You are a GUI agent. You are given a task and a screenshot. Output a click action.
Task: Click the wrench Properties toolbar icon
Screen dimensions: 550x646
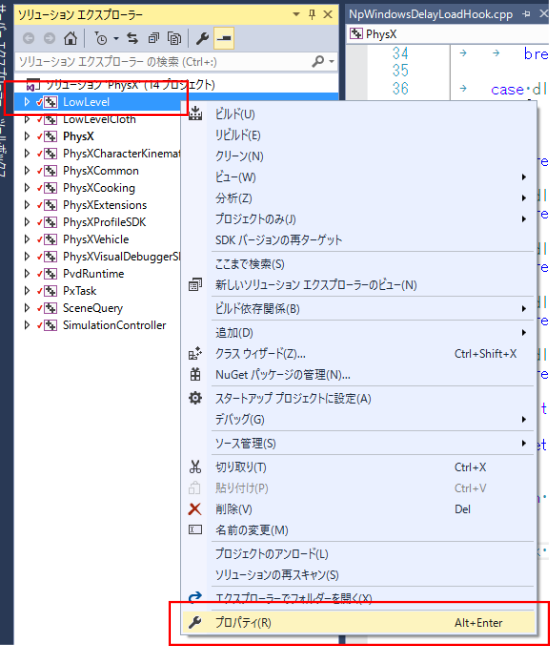point(202,38)
